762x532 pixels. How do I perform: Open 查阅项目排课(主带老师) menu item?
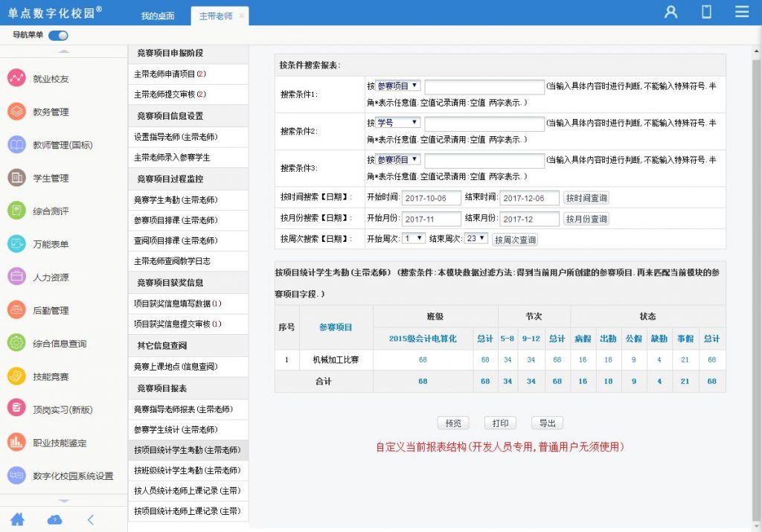188,240
